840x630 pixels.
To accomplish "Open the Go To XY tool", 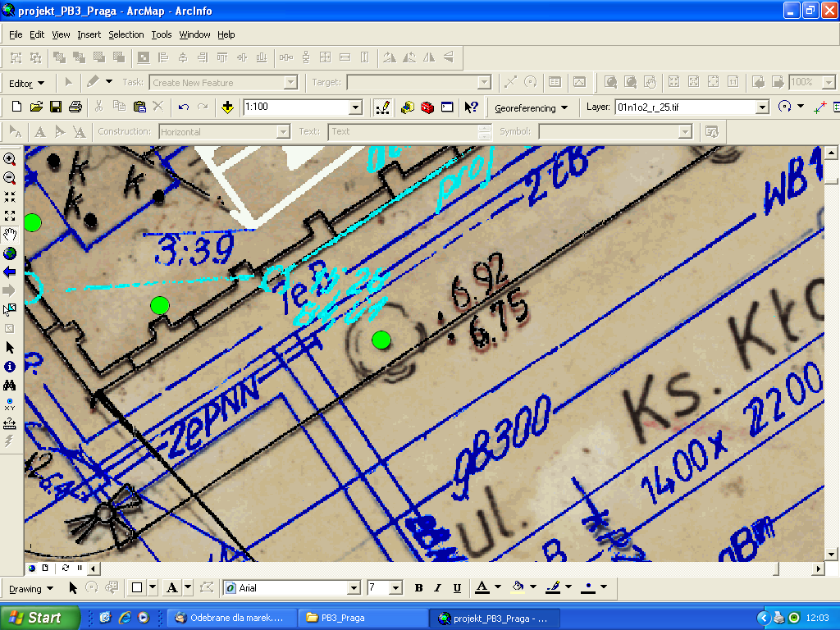I will point(10,404).
